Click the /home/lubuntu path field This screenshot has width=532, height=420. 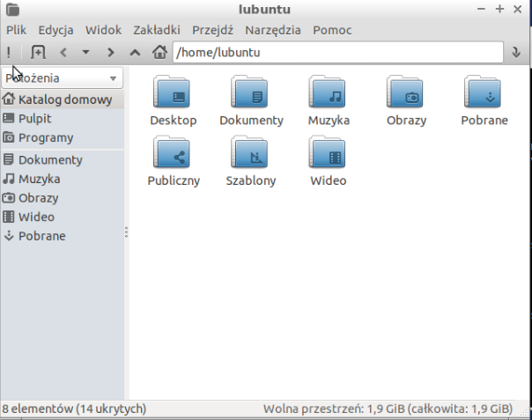tap(339, 52)
